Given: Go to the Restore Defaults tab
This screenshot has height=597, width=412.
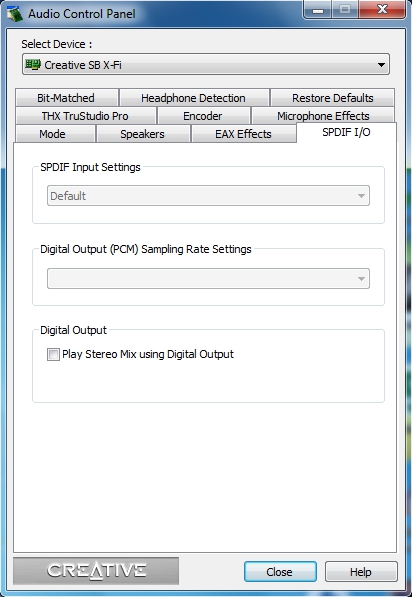Looking at the screenshot, I should click(x=332, y=98).
